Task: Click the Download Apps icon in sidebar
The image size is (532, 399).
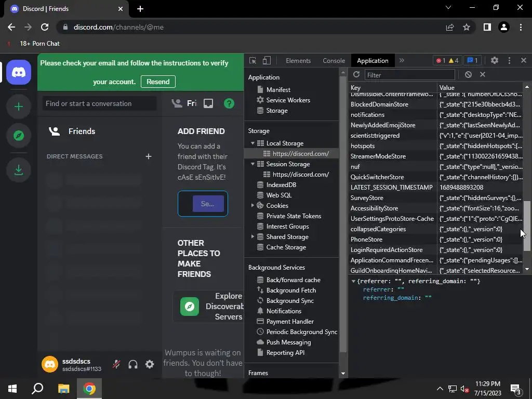Action: [x=19, y=170]
